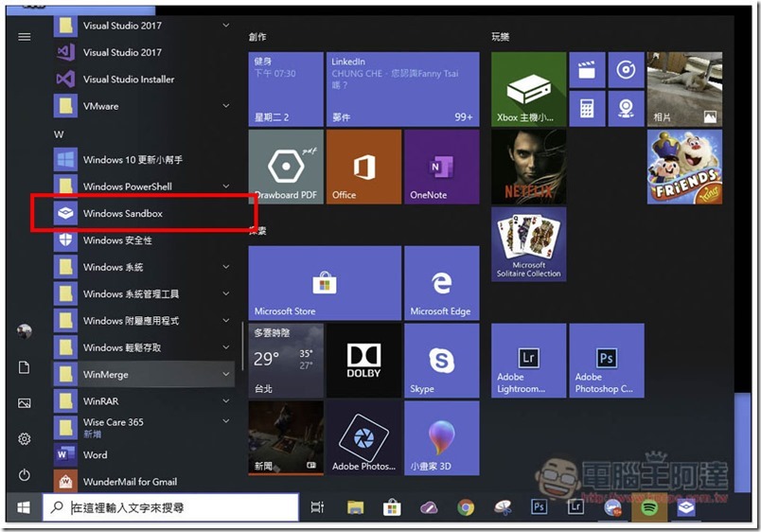Open the Power options button
Image resolution: width=761 pixels, height=532 pixels.
[x=25, y=474]
